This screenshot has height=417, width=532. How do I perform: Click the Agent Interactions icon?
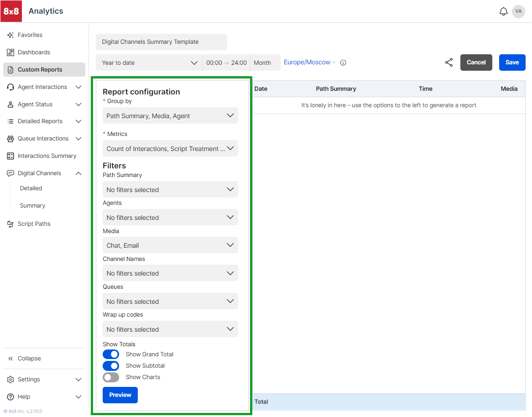point(11,87)
